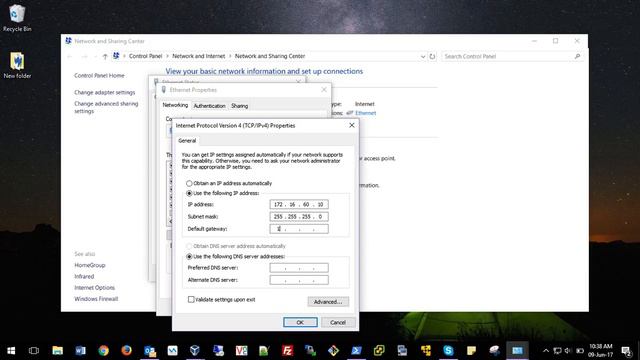Screen dimensions: 640x360
Task: Expand chevron after Network and Internet breadcrumb
Action: (230, 56)
